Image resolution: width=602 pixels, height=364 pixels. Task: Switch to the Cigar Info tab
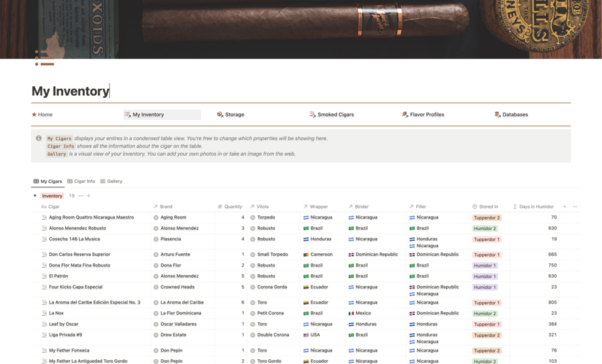pyautogui.click(x=81, y=181)
